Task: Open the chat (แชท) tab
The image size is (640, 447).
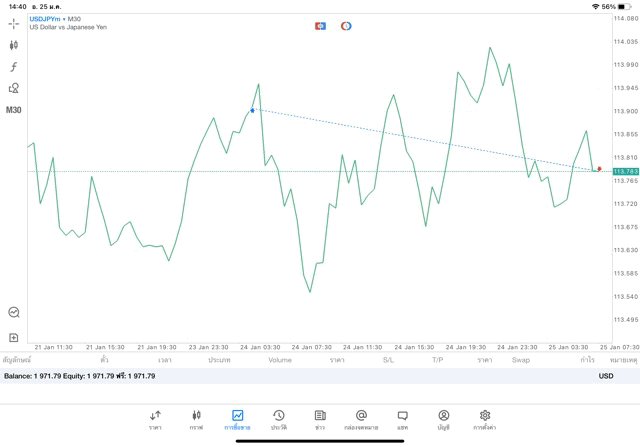Action: [402, 419]
